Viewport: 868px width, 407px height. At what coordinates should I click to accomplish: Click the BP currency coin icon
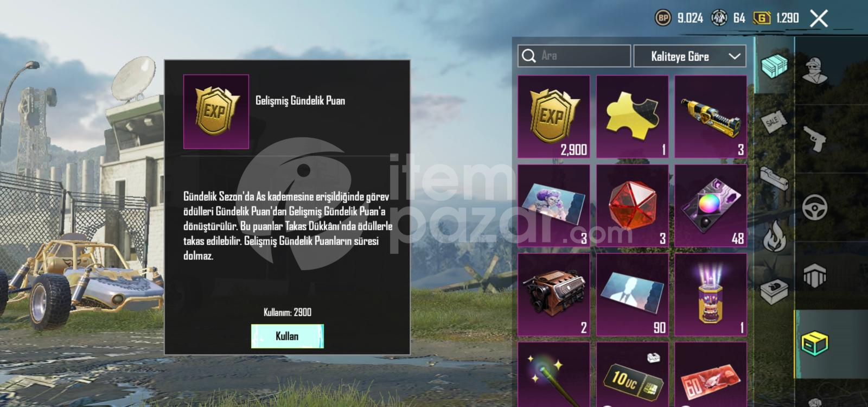click(663, 18)
